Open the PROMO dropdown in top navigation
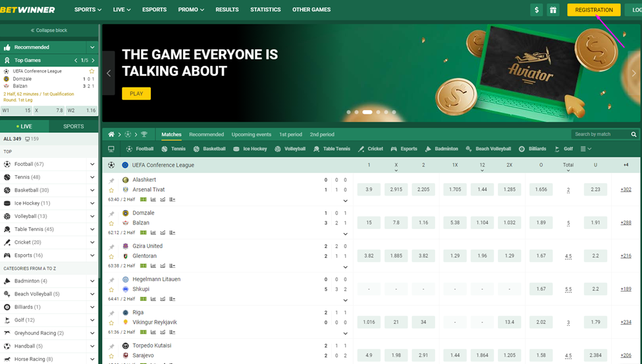Screen dimensions: 642x364 coord(191,9)
